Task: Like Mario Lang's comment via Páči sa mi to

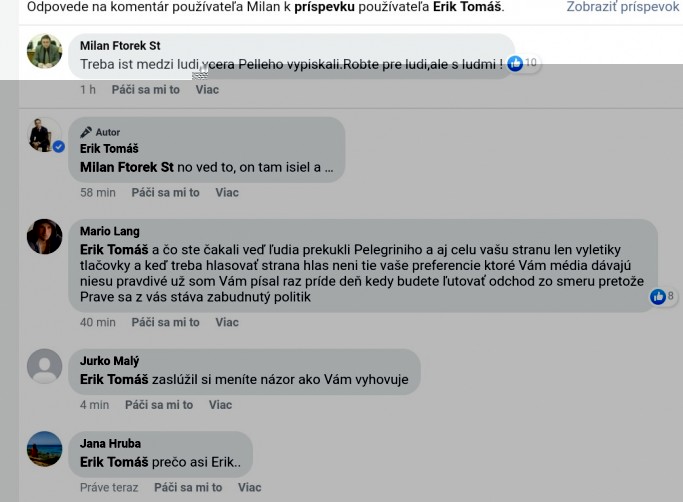Action: (x=166, y=322)
